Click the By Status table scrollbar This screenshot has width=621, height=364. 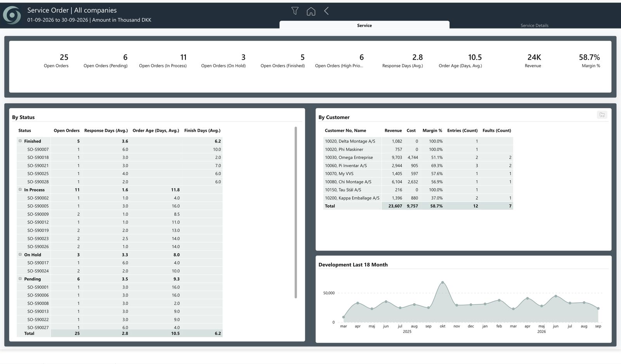tap(296, 212)
